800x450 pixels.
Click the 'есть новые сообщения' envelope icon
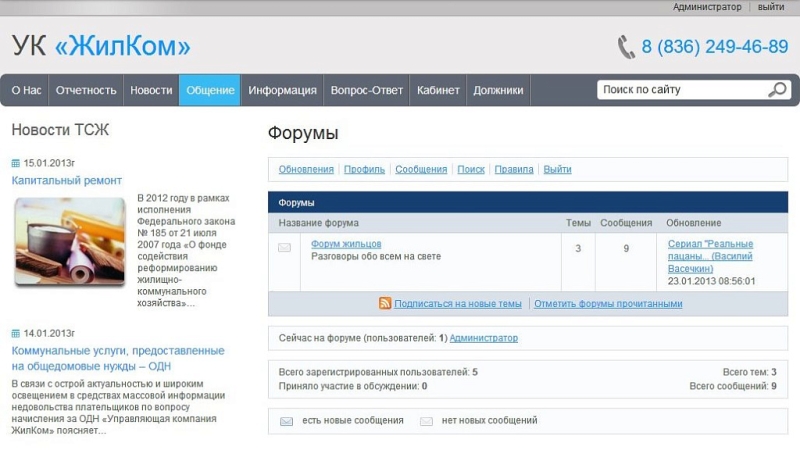[x=286, y=422]
